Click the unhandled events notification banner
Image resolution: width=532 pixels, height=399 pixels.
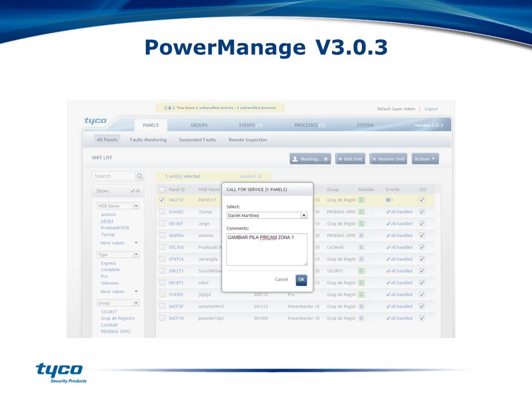click(220, 108)
